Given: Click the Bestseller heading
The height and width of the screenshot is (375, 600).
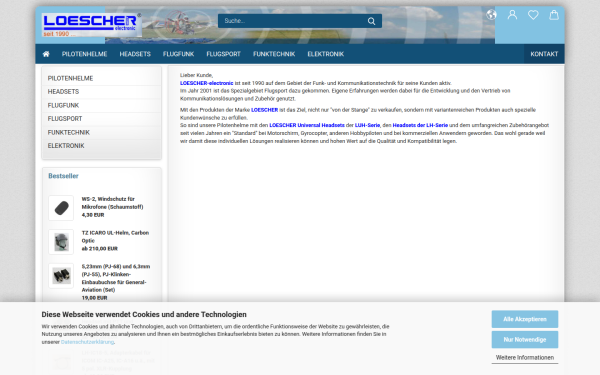Looking at the screenshot, I should (x=63, y=176).
